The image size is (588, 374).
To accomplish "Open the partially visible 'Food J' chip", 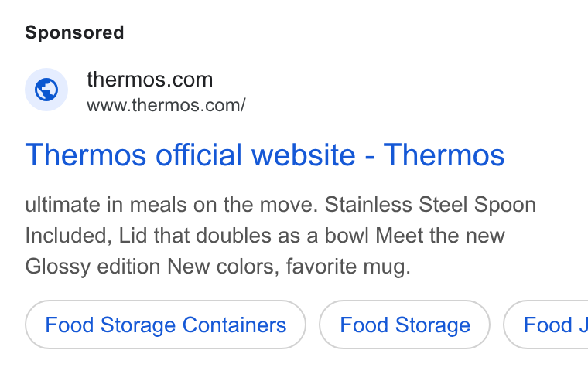I will [x=546, y=325].
